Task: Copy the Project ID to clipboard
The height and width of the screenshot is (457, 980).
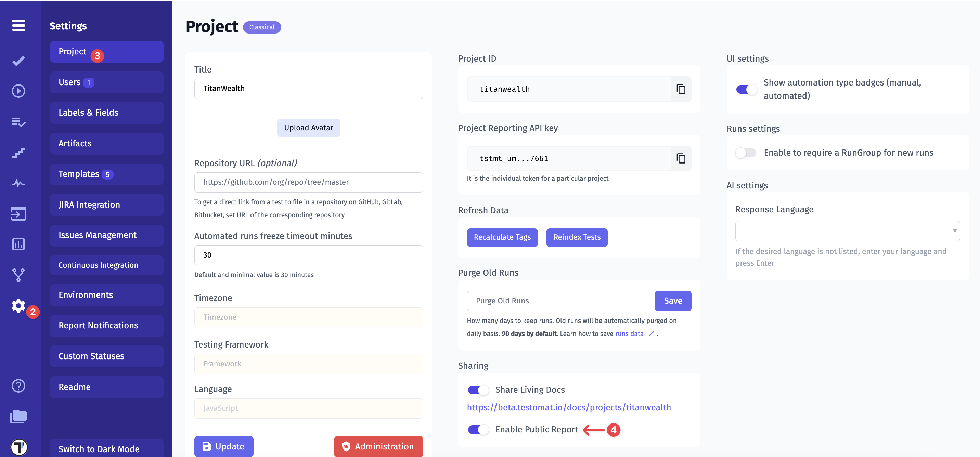Action: tap(681, 89)
